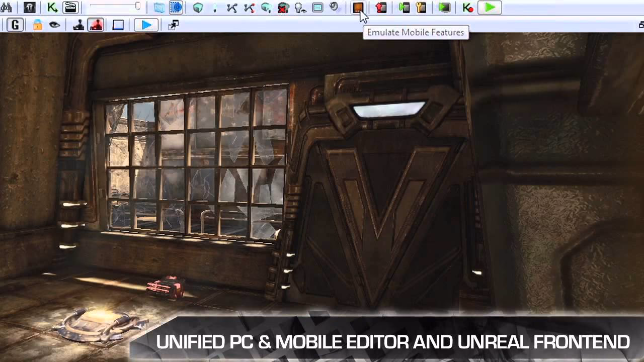Click the dark cube with red X icon
The height and width of the screenshot is (362, 644).
pos(283,8)
